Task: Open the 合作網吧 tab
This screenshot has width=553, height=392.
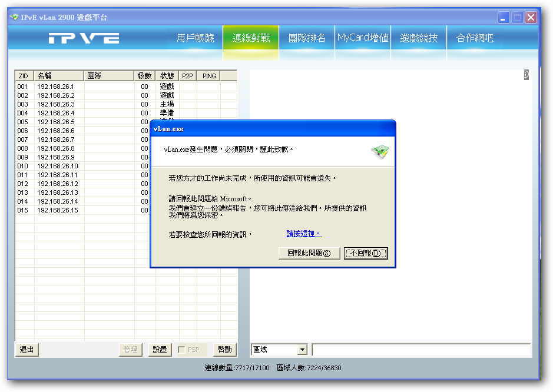Action: click(475, 38)
